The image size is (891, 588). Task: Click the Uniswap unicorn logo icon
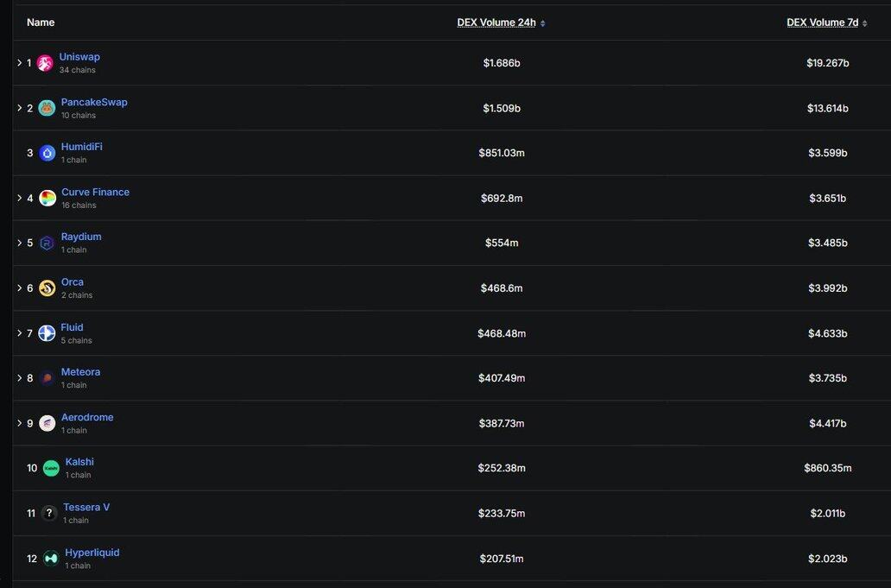tap(45, 63)
